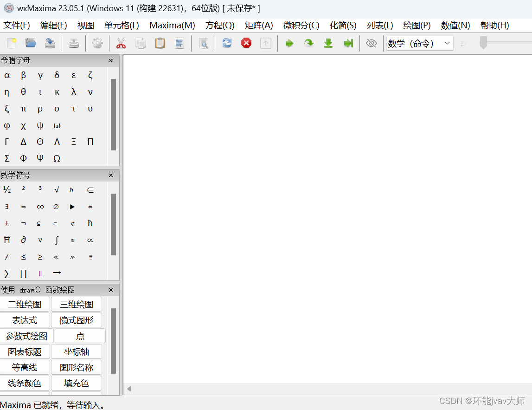The height and width of the screenshot is (410, 532).
Task: Open the 列表(L) menu
Action: pos(380,26)
